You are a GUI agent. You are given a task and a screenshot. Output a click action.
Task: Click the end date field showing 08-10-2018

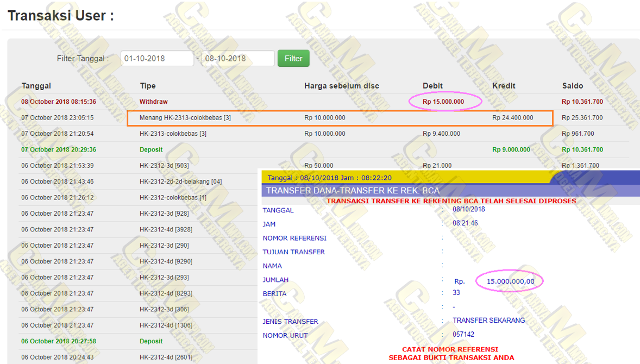click(237, 59)
